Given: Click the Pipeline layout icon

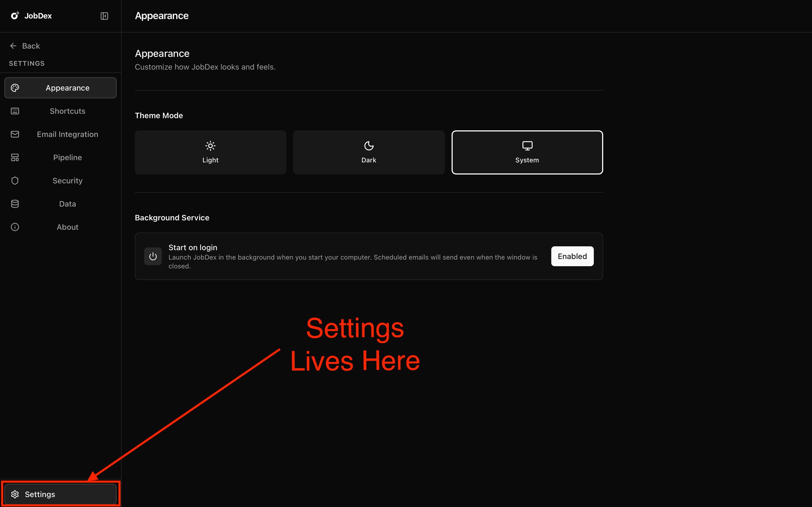Looking at the screenshot, I should (15, 157).
